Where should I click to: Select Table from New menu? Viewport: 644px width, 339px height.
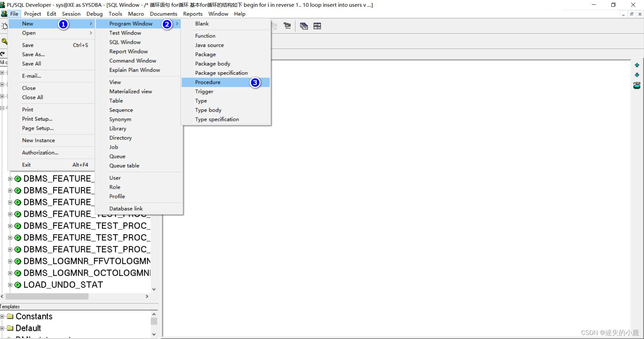point(139,101)
